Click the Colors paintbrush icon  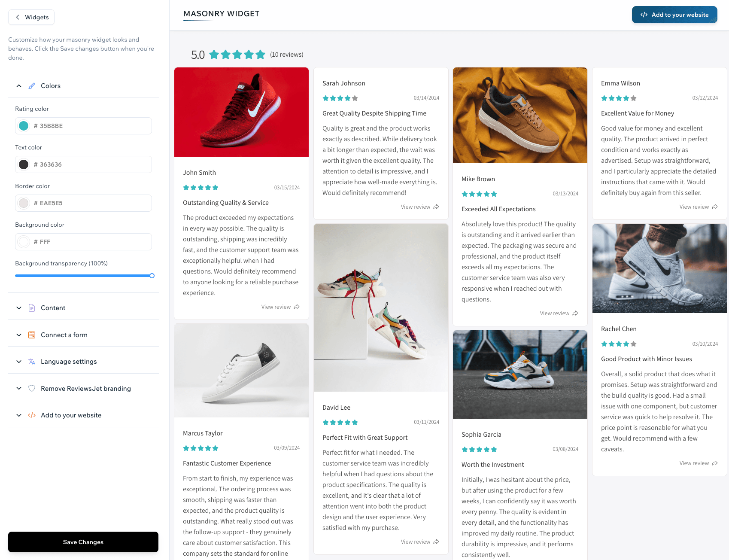[32, 86]
